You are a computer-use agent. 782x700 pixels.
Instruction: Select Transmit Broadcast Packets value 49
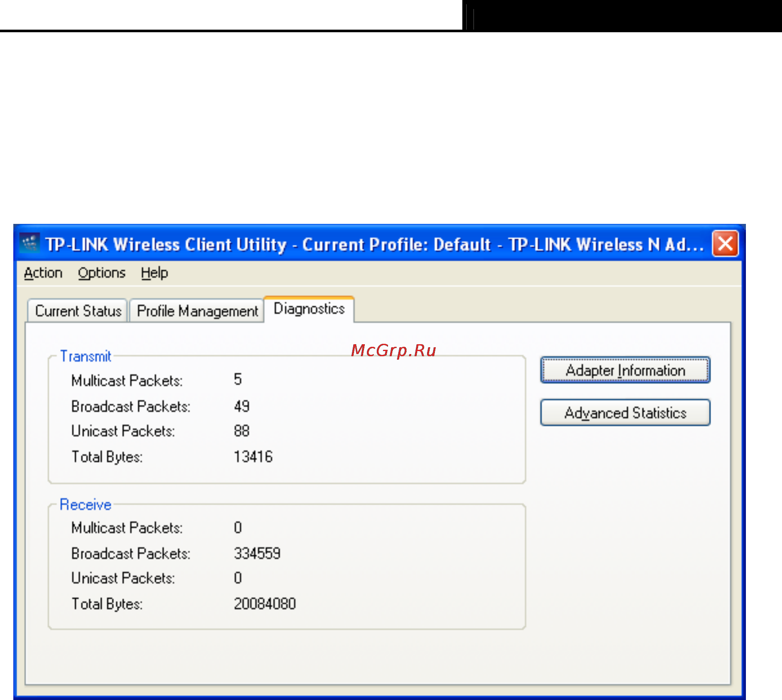[241, 406]
